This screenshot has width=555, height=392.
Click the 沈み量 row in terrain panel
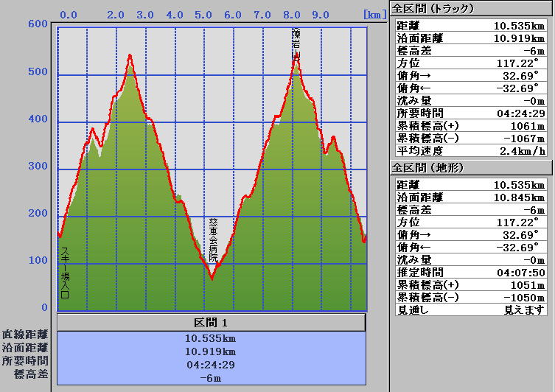coord(472,260)
